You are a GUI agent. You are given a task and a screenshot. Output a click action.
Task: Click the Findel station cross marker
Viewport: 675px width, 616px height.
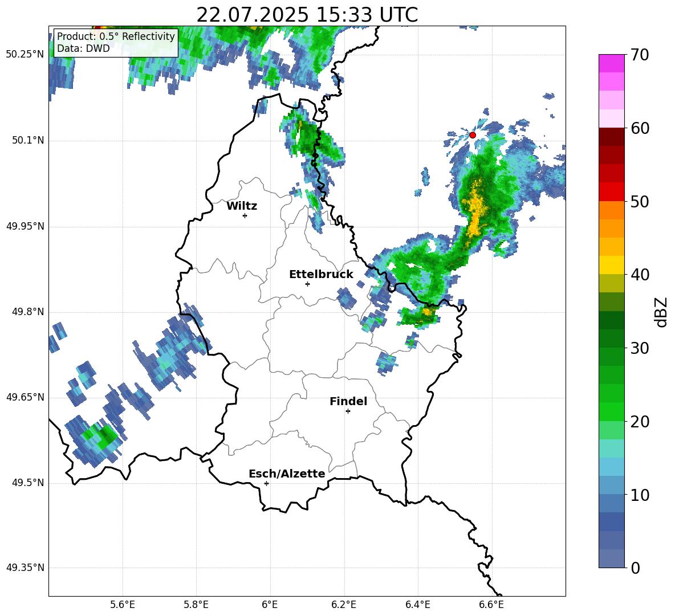pyautogui.click(x=348, y=411)
